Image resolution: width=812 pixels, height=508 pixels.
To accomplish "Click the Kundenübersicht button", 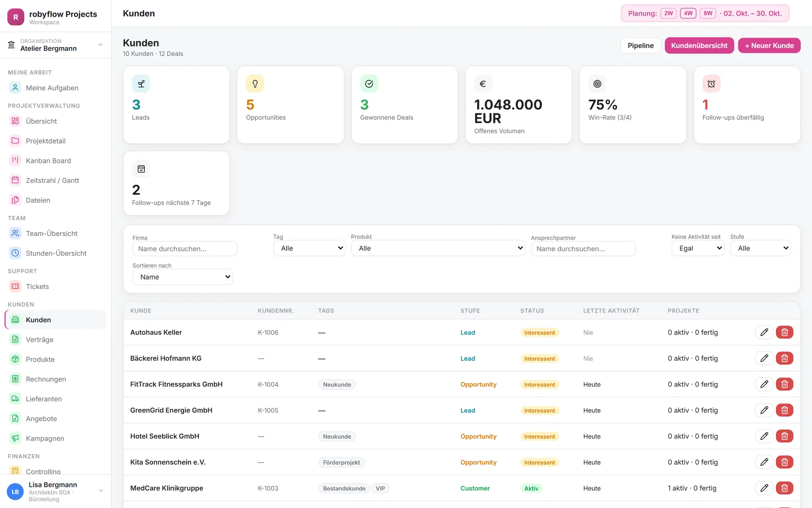I will (699, 46).
